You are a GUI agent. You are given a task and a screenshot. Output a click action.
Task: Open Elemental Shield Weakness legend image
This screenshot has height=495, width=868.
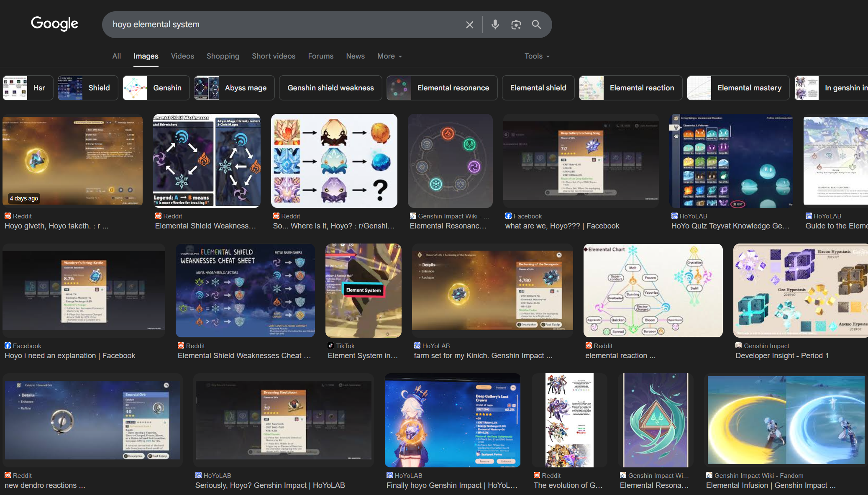coord(207,161)
